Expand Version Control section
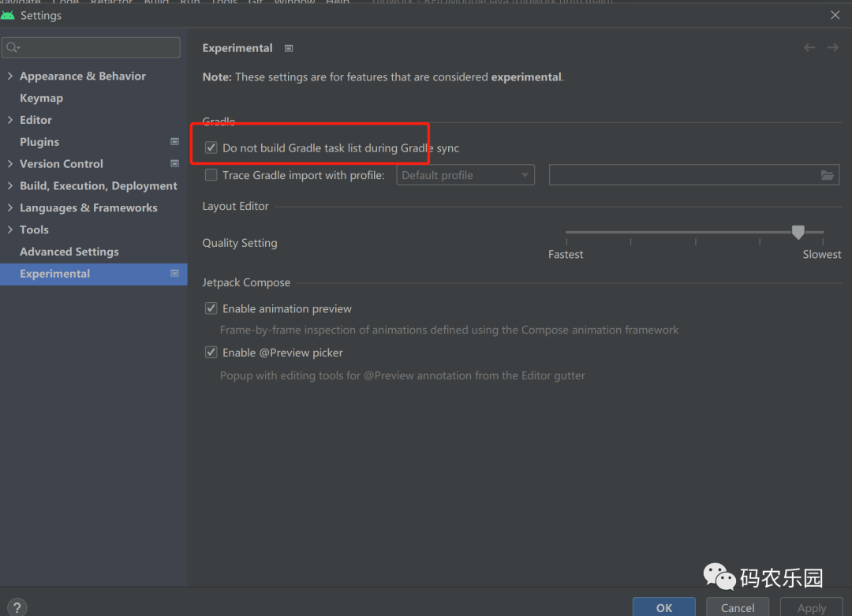Image resolution: width=852 pixels, height=616 pixels. click(9, 163)
